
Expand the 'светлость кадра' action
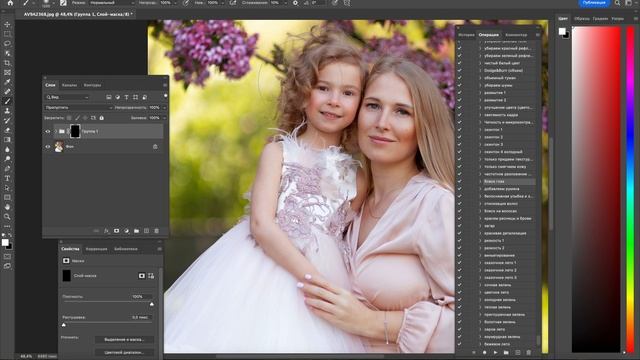480,115
